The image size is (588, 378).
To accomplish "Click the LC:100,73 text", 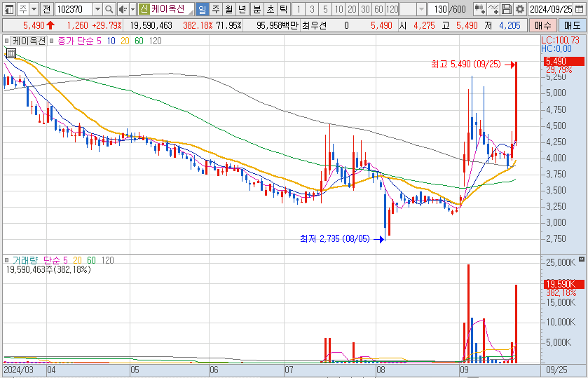I will pos(560,40).
